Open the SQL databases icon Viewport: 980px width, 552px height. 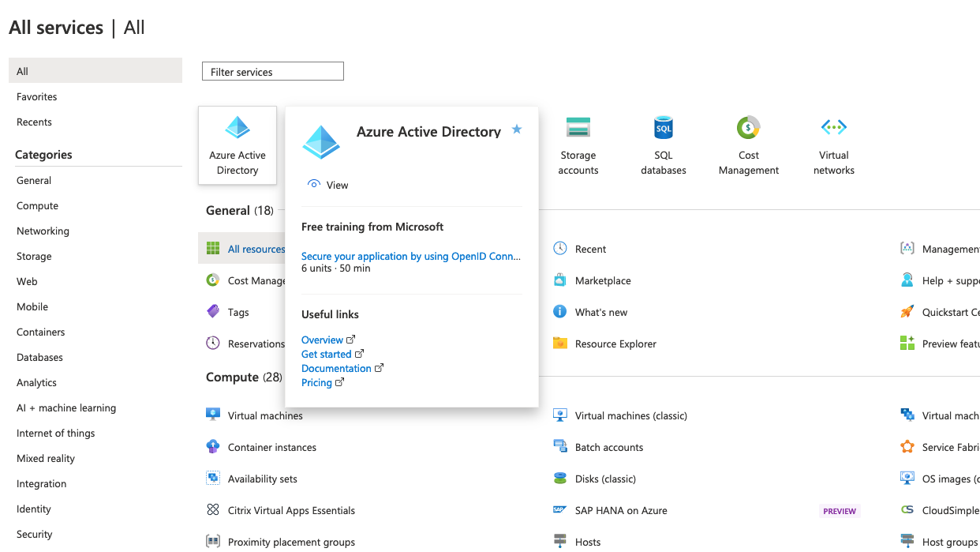[664, 127]
